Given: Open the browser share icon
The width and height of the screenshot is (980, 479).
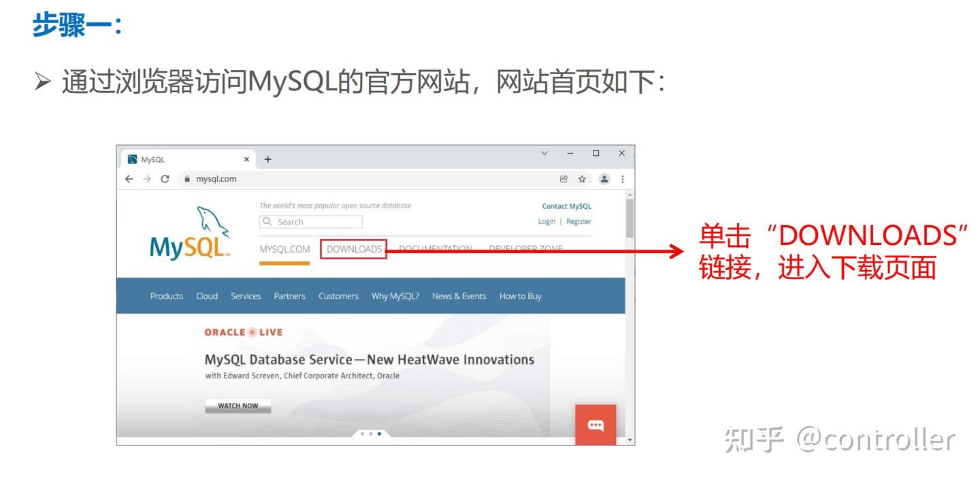Looking at the screenshot, I should [563, 179].
